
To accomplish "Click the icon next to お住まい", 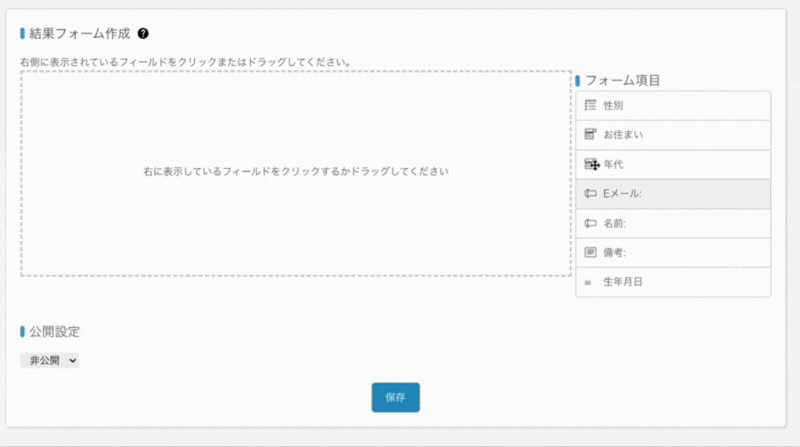I will coord(590,135).
